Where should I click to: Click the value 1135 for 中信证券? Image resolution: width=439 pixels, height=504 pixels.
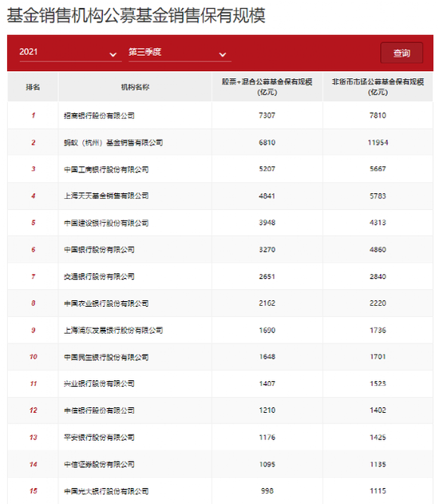[378, 464]
